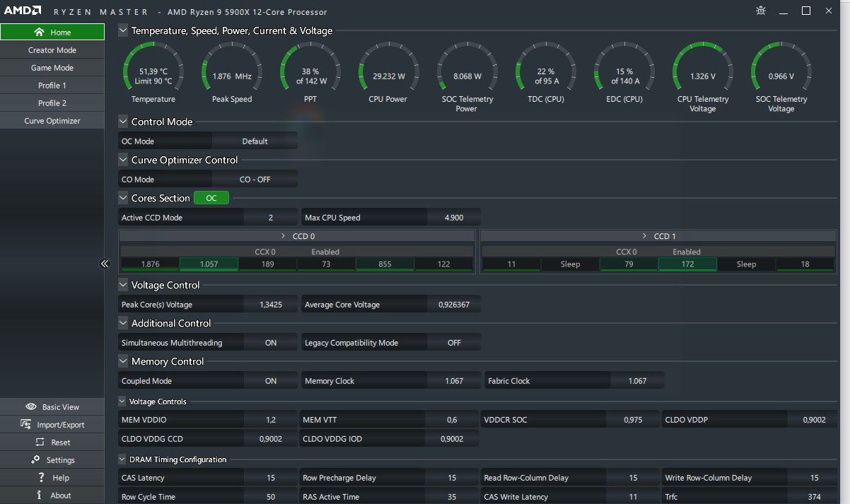The height and width of the screenshot is (504, 850).
Task: Click MEM VDDIO value 1,2
Action: point(271,420)
